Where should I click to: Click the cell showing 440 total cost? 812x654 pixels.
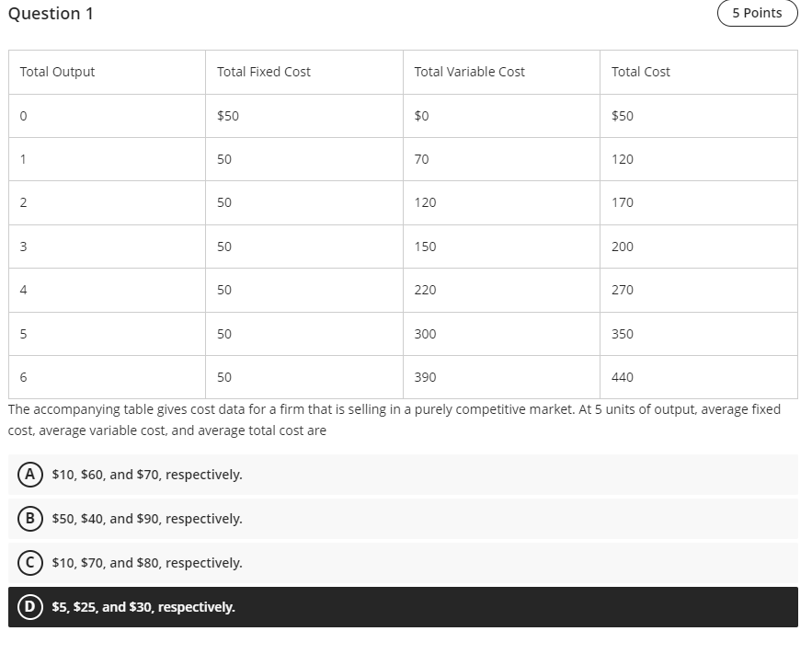[x=623, y=377]
